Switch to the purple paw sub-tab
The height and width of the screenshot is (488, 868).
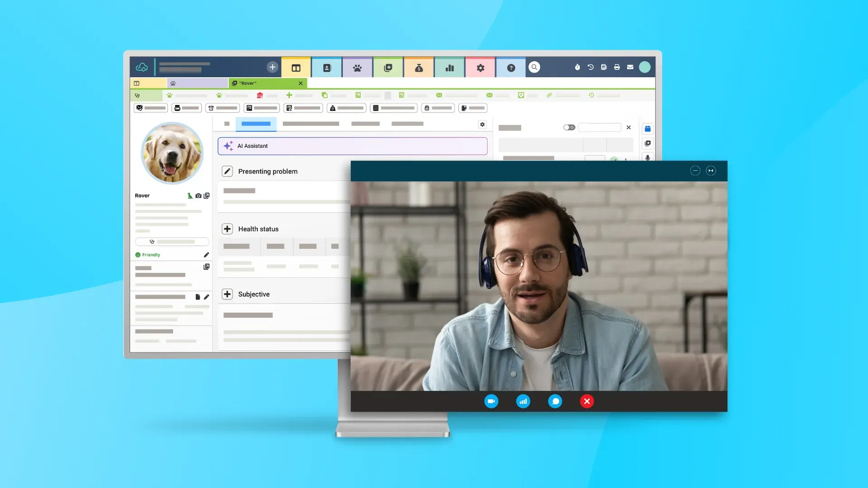click(x=198, y=83)
